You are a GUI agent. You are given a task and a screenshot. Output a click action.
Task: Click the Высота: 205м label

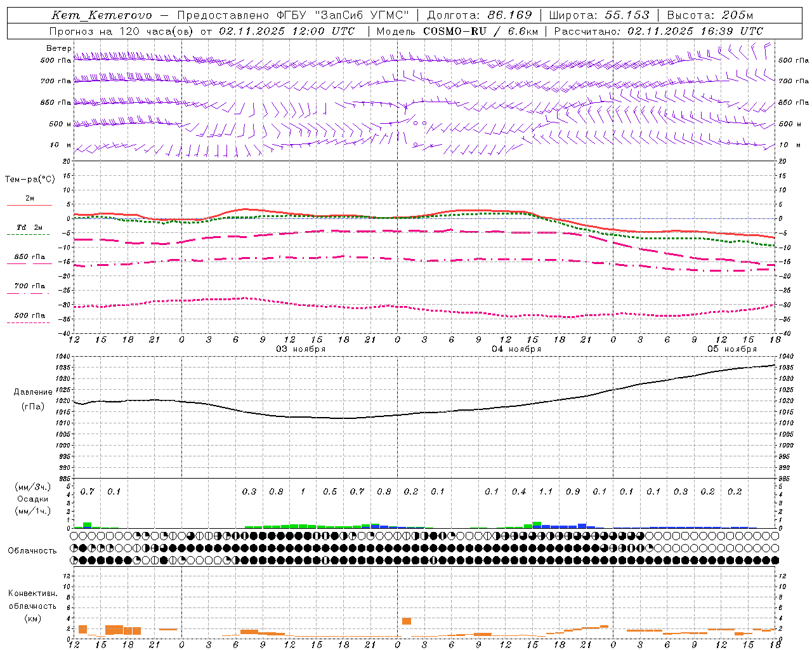pyautogui.click(x=710, y=15)
